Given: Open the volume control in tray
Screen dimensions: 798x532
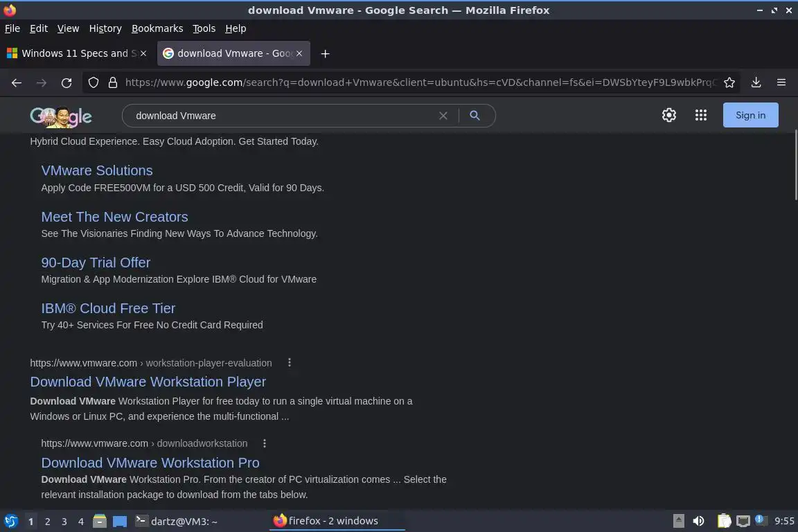Looking at the screenshot, I should (x=699, y=521).
